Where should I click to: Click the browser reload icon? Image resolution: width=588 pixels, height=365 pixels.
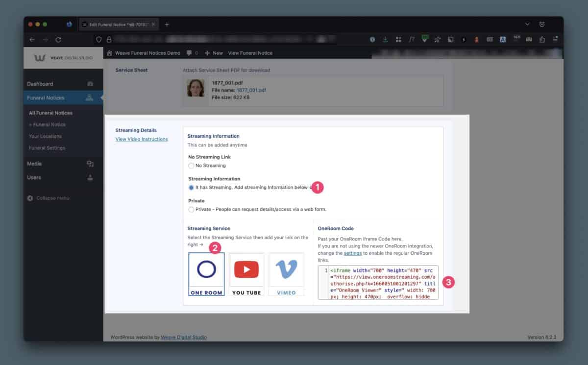click(x=58, y=40)
